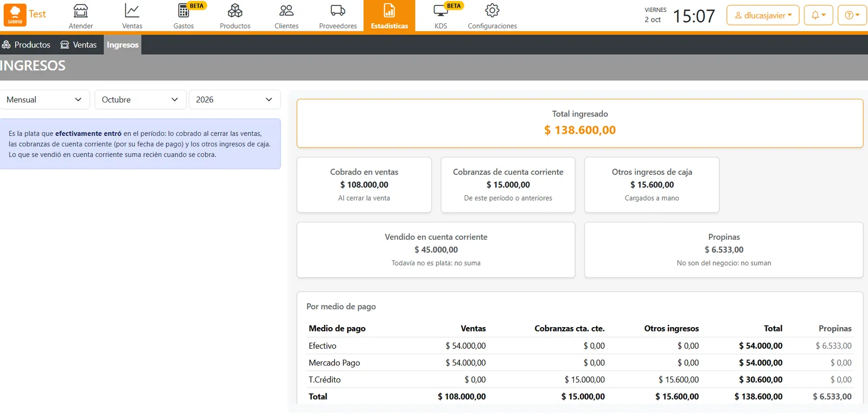Expand the 2026 year dropdown
The image size is (868, 415).
coord(234,99)
